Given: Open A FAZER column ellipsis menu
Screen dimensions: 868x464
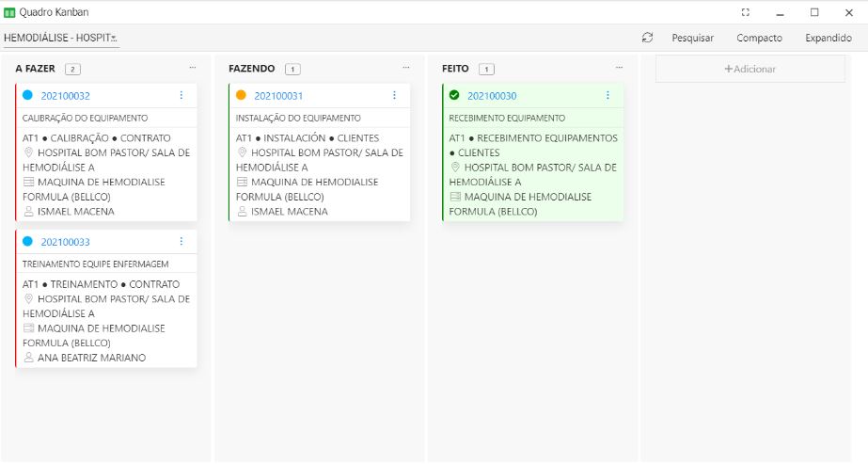Looking at the screenshot, I should (x=193, y=68).
